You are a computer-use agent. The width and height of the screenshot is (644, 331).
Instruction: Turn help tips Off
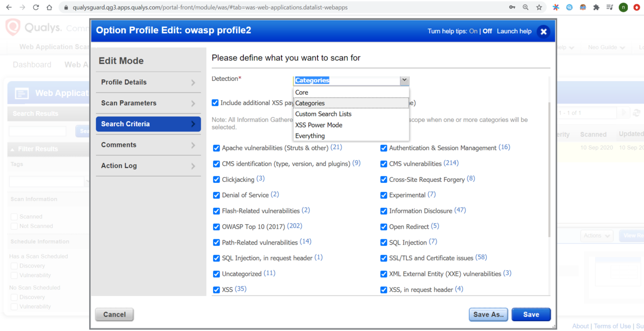click(487, 31)
